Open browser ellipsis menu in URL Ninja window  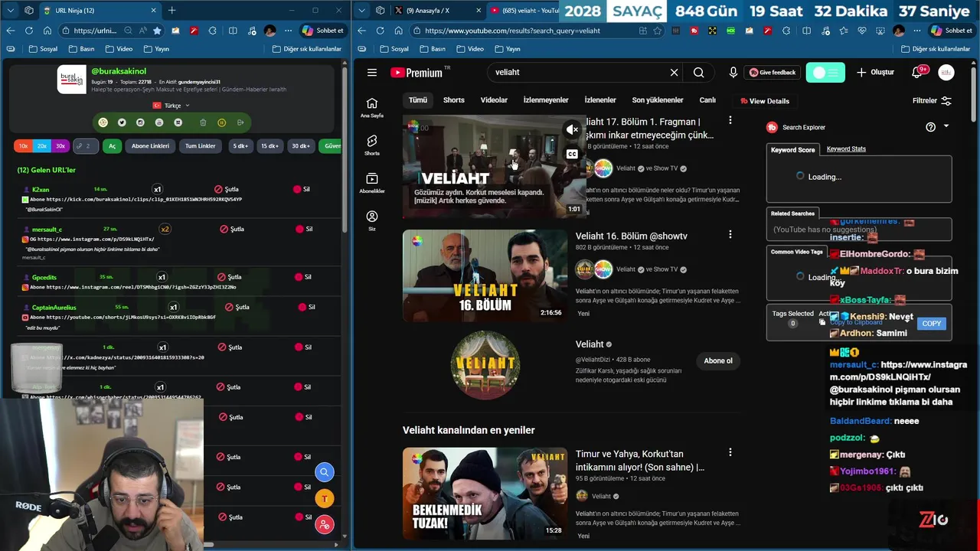[x=288, y=31]
